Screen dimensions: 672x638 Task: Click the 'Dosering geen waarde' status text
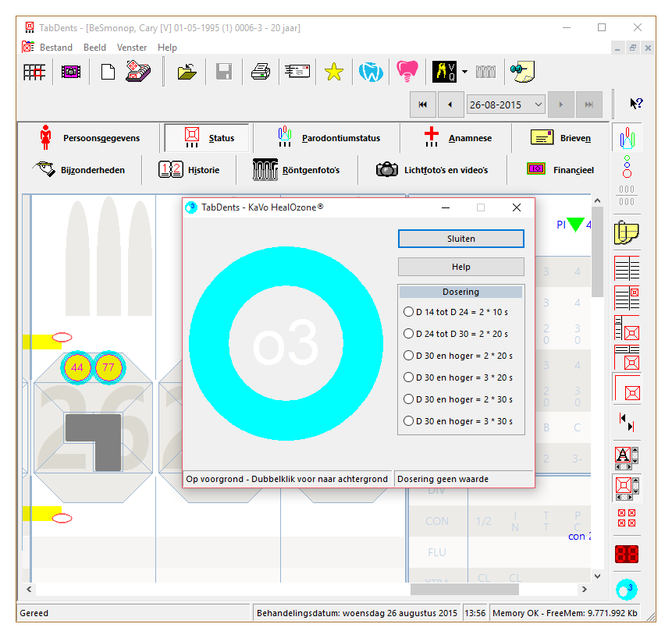(443, 479)
